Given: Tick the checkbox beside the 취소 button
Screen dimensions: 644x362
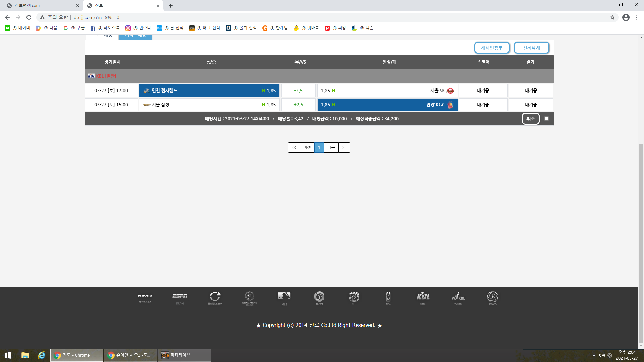Looking at the screenshot, I should [x=546, y=119].
